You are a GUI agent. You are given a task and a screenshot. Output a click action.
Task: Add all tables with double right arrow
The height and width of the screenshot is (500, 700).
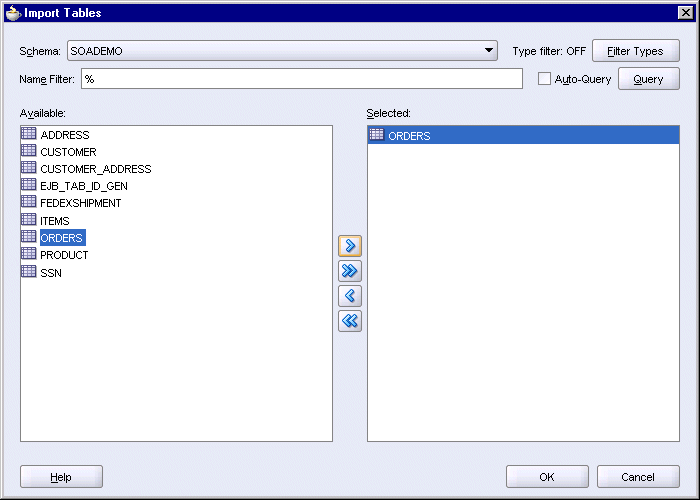pos(350,271)
